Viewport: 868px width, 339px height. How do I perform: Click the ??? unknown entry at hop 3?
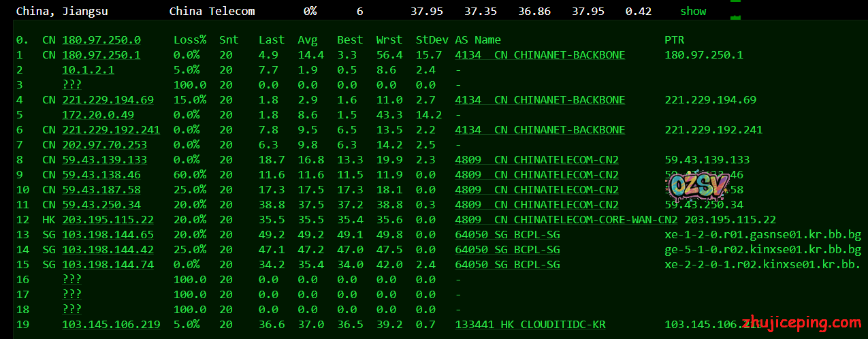click(71, 85)
